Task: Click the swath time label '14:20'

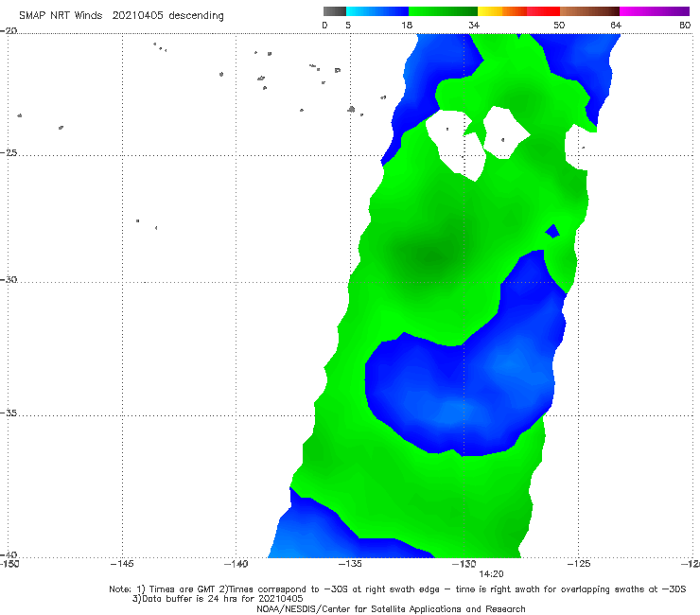Action: click(491, 574)
